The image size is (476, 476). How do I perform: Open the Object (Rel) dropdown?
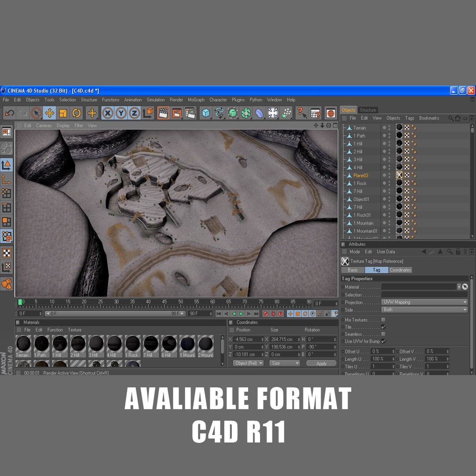[x=248, y=363]
